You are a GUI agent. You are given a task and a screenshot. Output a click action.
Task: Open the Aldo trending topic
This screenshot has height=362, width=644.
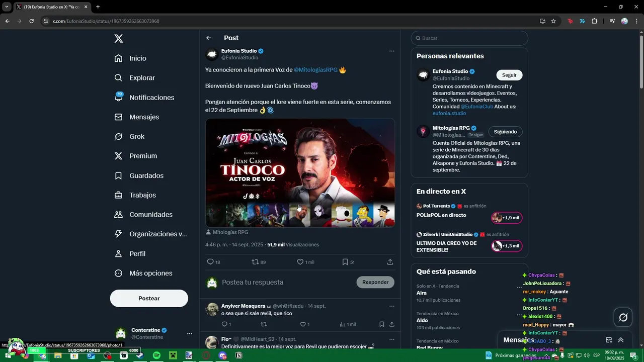422,320
